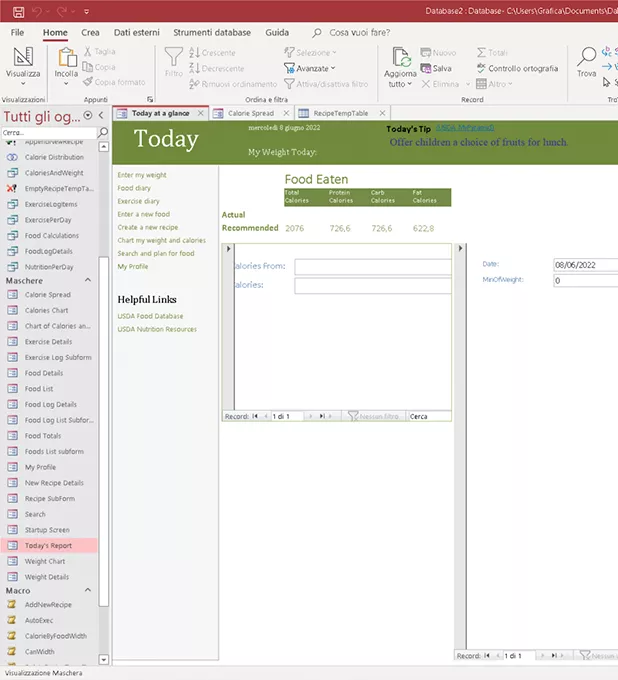Open USDA Food Database link
Image resolution: width=618 pixels, height=680 pixels.
point(150,316)
